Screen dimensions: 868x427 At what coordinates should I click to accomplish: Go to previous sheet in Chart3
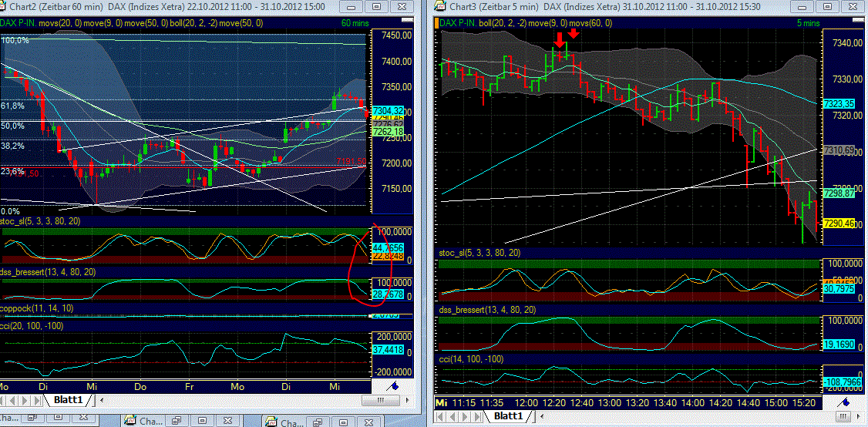tap(453, 416)
